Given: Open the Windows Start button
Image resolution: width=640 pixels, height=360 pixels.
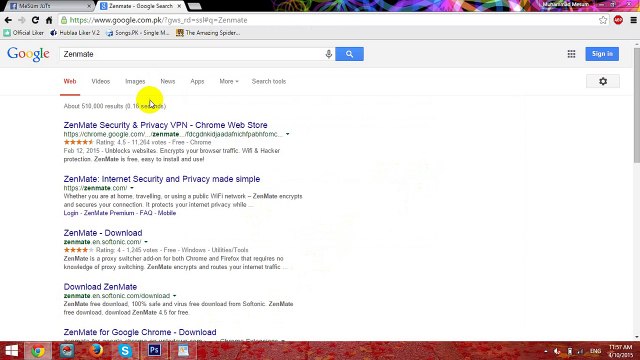Looking at the screenshot, I should (x=11, y=351).
